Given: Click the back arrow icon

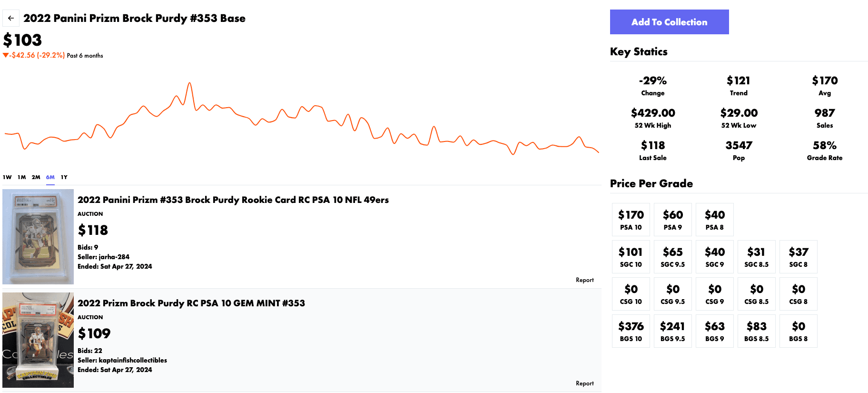Looking at the screenshot, I should coord(11,18).
